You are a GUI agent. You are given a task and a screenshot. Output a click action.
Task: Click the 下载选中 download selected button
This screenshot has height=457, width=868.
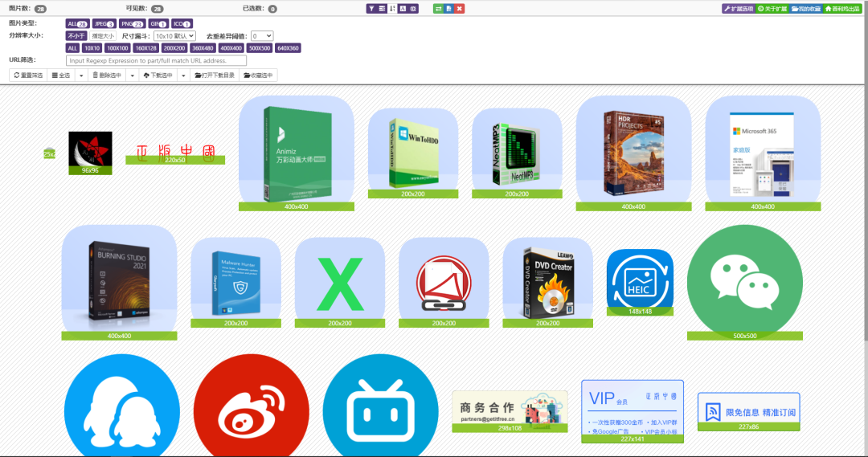158,75
